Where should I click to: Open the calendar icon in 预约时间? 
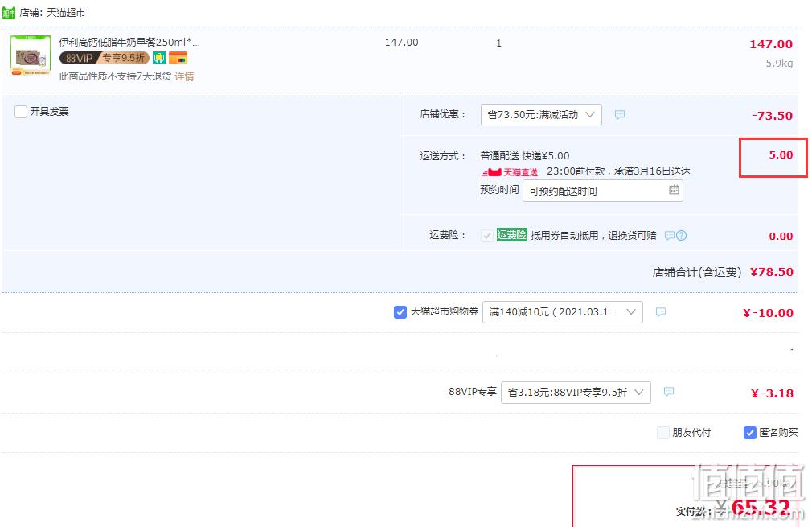pos(674,190)
